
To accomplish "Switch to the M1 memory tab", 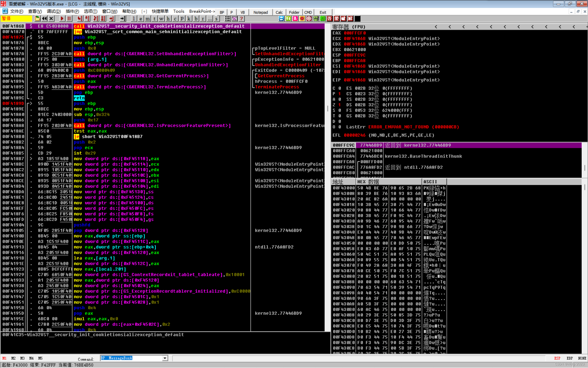I will pyautogui.click(x=4, y=358).
